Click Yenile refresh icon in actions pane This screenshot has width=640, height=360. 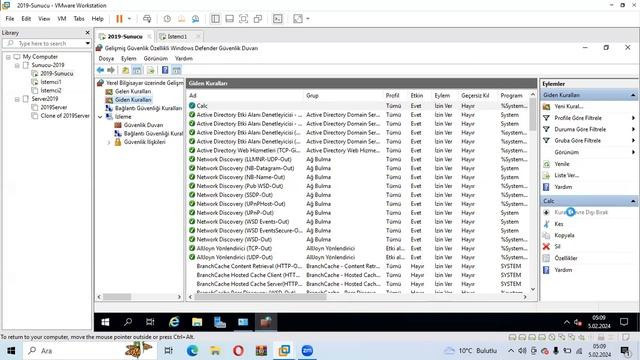tap(547, 164)
